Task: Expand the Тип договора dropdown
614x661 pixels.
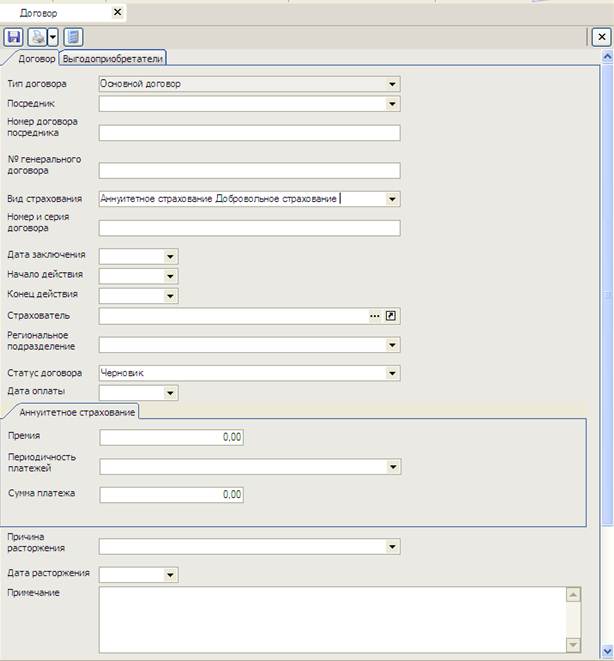Action: click(x=393, y=84)
